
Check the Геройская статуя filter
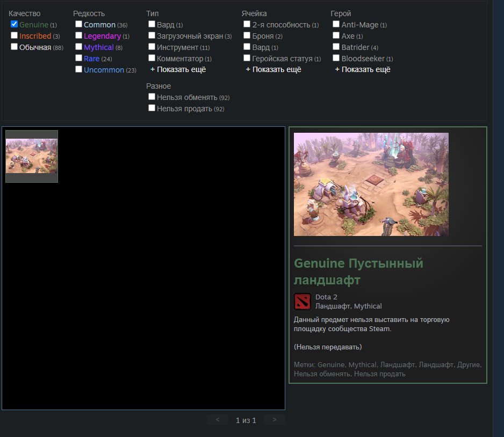pyautogui.click(x=247, y=58)
